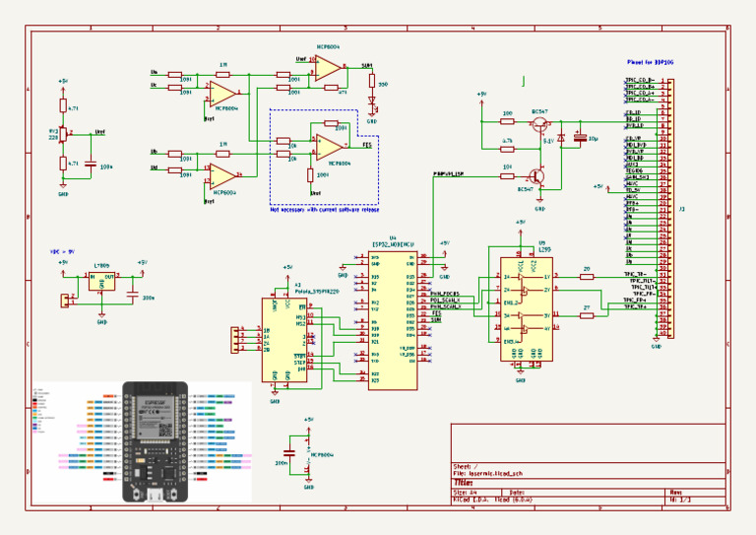Click the L293 U5 motor driver symbol
Viewport: 756px width, 535px height.
527,309
